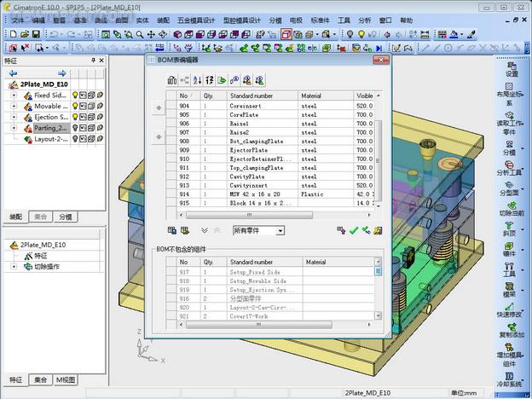Open the 模架 dropdown arrow in right sidebar

tap(523, 291)
